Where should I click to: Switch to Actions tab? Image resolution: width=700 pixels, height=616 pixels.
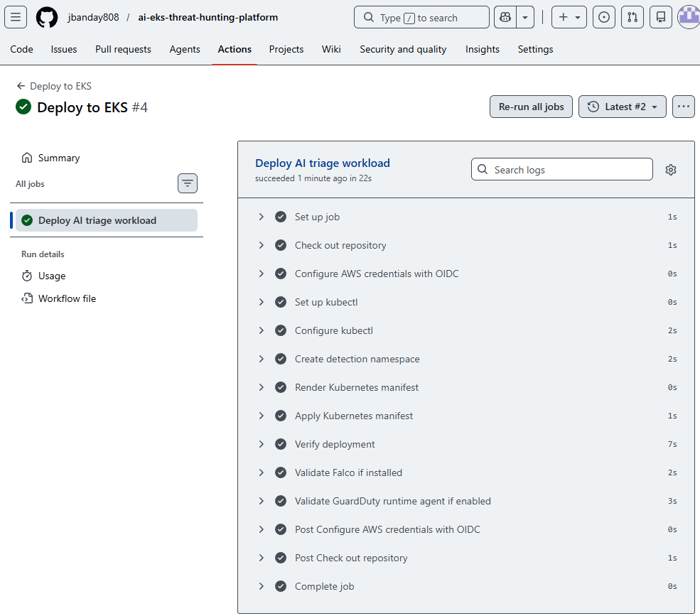[235, 49]
